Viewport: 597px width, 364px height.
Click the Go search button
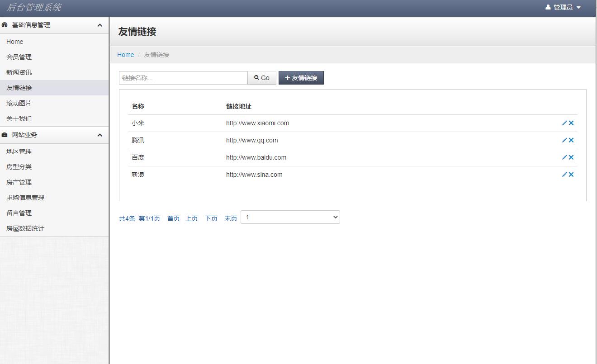[x=261, y=77]
